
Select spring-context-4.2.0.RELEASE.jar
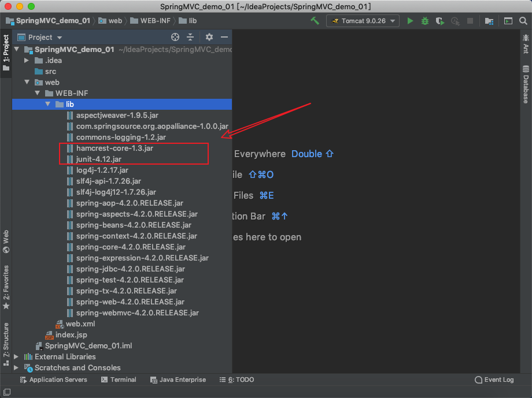pyautogui.click(x=132, y=236)
